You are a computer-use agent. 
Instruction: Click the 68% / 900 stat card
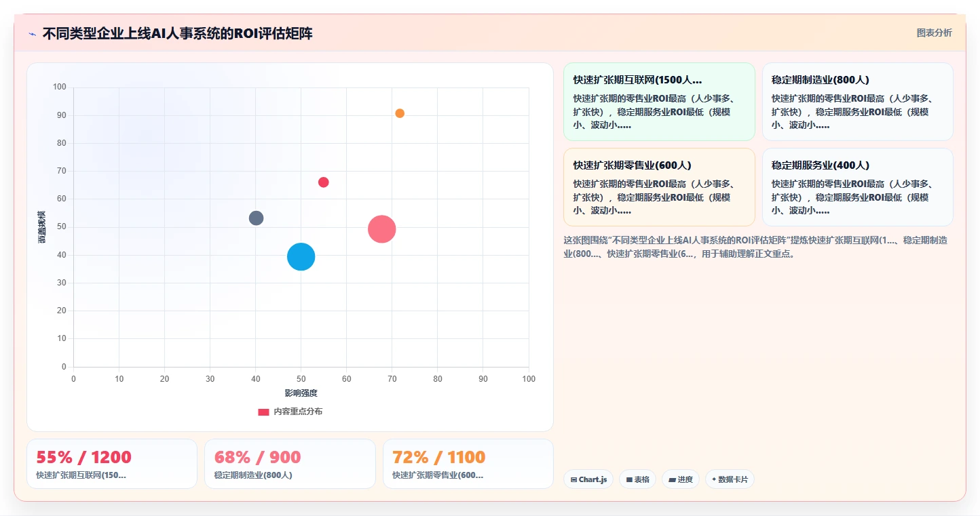290,464
